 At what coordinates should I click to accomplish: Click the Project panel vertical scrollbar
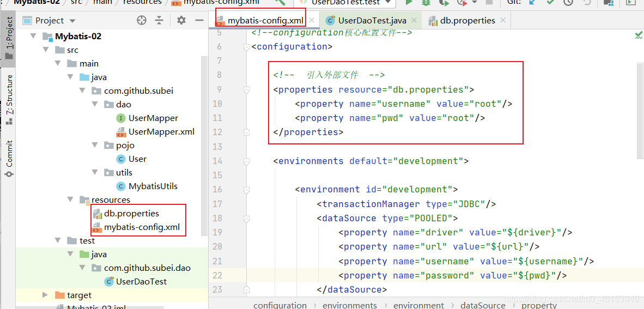[203, 146]
